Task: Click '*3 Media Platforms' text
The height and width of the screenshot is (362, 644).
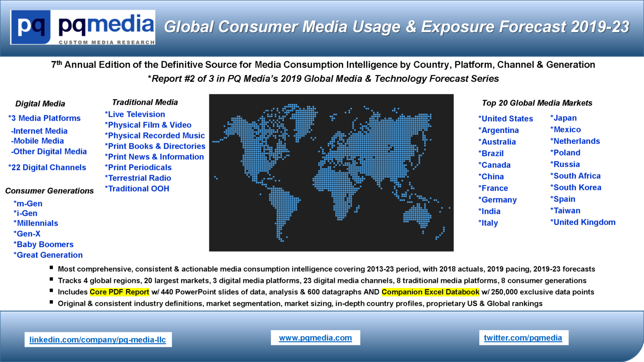Action: (44, 118)
